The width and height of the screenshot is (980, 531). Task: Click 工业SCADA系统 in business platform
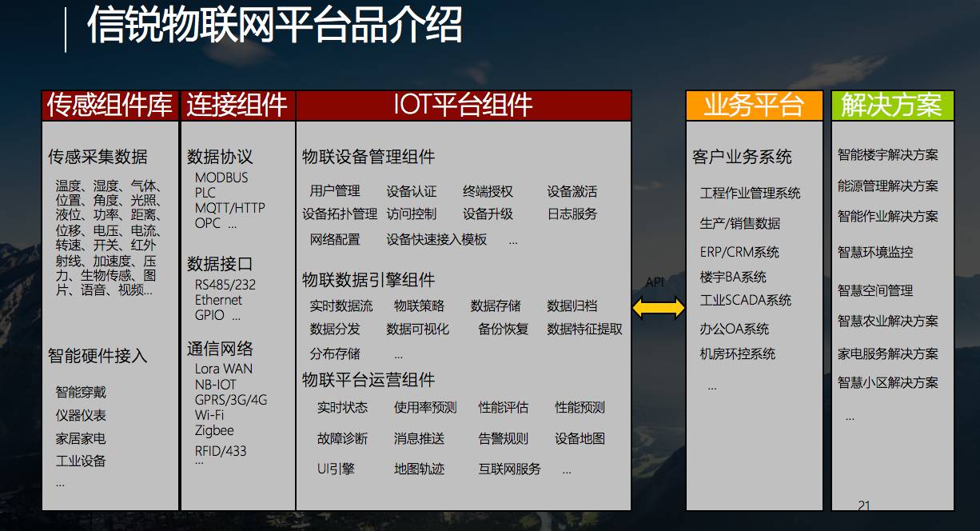pos(745,301)
